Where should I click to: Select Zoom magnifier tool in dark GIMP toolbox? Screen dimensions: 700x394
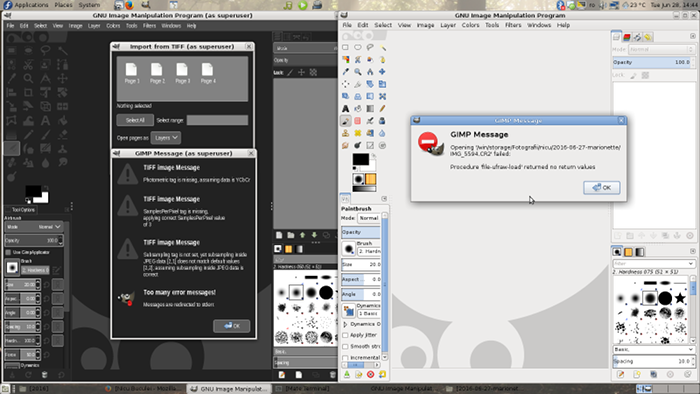tap(28, 79)
